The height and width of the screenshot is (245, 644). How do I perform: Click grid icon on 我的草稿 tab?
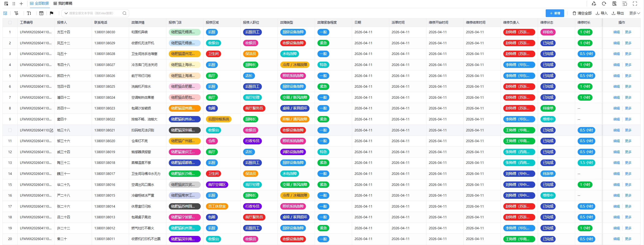[55, 4]
